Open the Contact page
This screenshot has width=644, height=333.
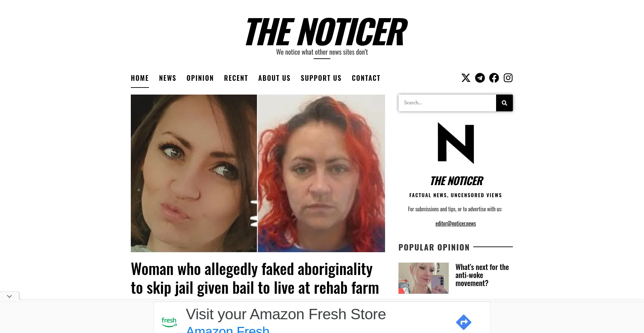pyautogui.click(x=366, y=78)
